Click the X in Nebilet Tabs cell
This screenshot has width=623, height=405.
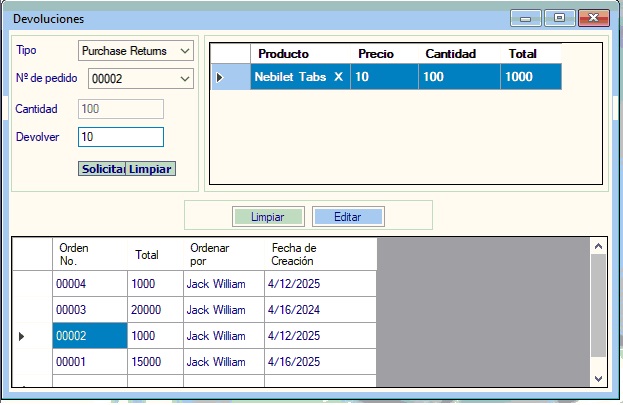click(x=338, y=77)
